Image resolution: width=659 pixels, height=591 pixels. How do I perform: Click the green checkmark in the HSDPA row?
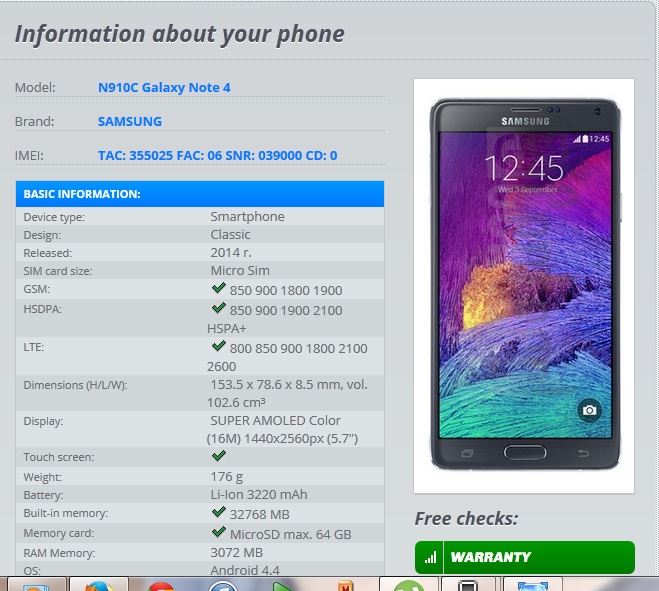point(219,308)
